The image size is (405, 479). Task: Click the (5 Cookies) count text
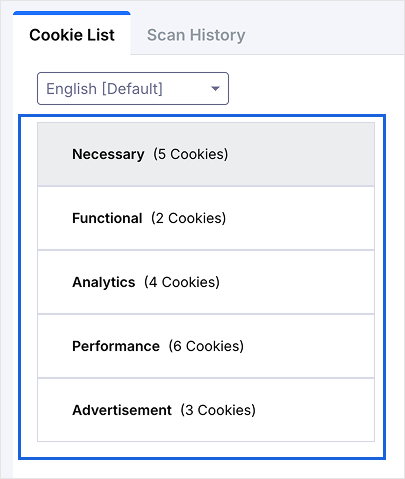(191, 154)
